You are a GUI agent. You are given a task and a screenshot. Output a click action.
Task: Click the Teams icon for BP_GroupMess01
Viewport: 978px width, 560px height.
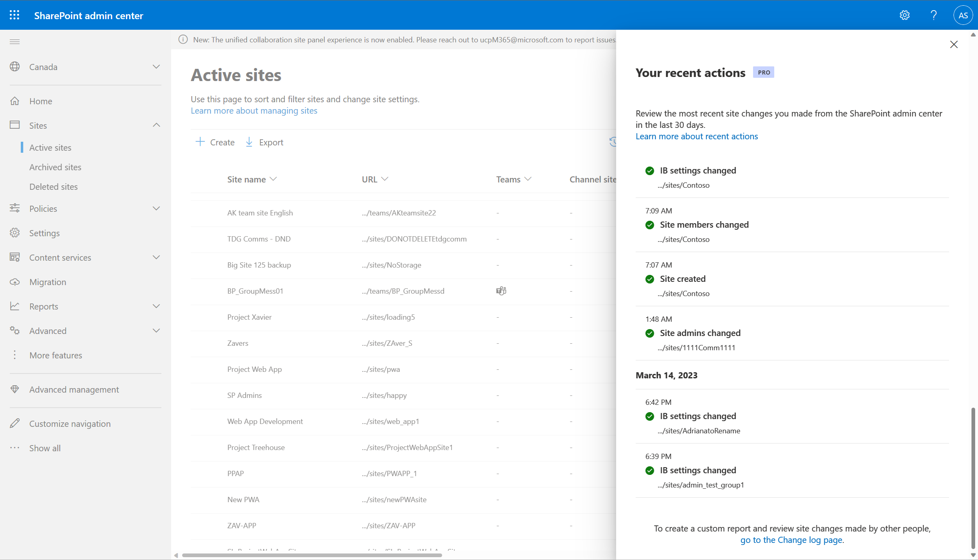[501, 291]
